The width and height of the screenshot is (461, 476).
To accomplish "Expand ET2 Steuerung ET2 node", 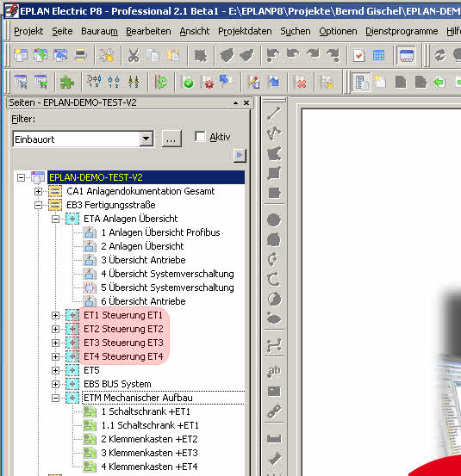I will pyautogui.click(x=56, y=329).
